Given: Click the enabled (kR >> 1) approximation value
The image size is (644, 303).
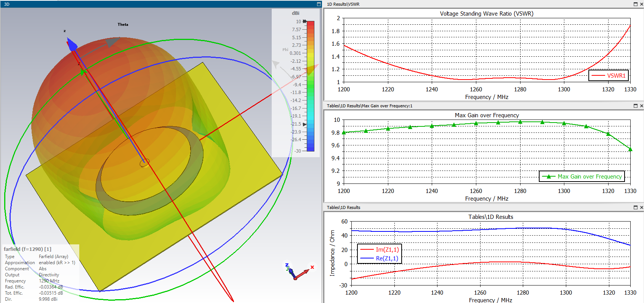Looking at the screenshot, I should point(57,263).
